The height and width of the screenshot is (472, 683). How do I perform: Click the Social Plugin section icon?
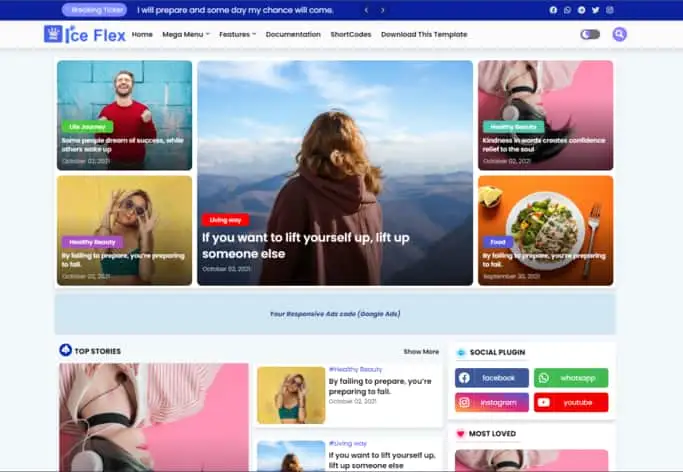point(461,353)
